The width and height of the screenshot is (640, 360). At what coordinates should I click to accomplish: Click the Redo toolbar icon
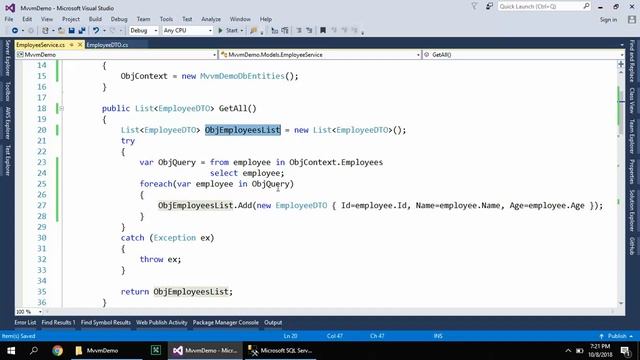[x=113, y=31]
